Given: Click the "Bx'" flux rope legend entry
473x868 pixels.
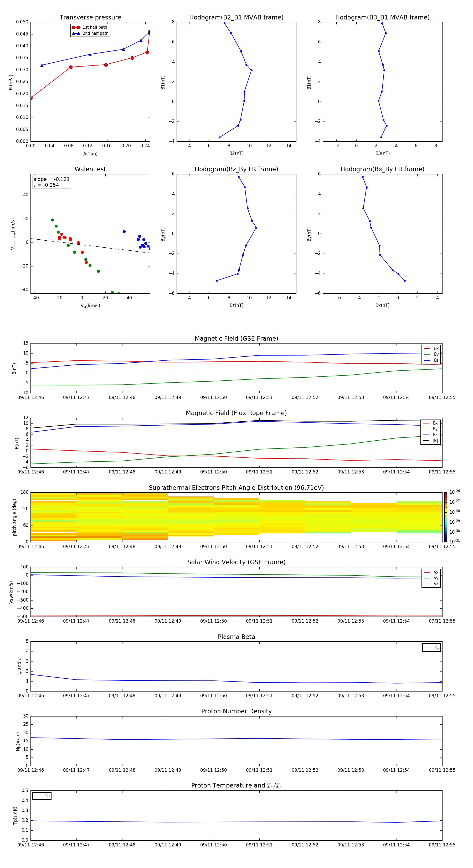Looking at the screenshot, I should click(x=431, y=423).
